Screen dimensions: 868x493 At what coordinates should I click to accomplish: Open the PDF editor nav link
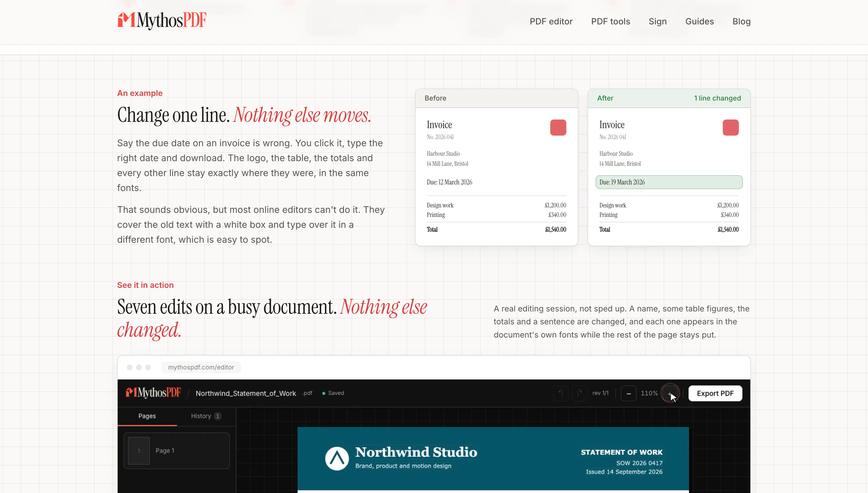click(551, 21)
